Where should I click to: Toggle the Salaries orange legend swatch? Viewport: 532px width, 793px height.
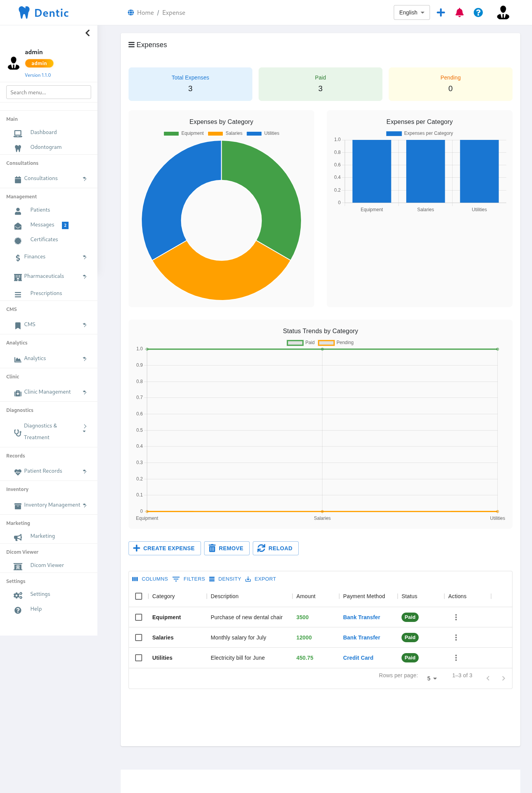(215, 133)
